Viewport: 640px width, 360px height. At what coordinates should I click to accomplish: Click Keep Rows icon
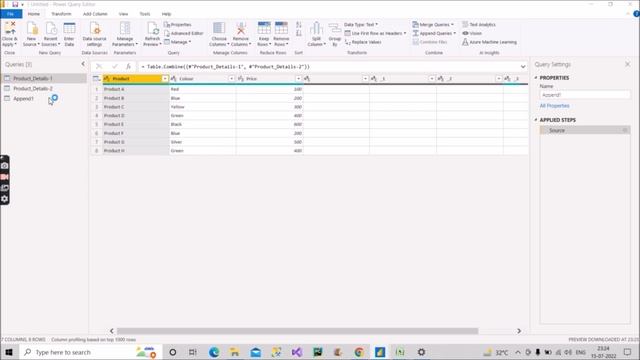click(264, 29)
